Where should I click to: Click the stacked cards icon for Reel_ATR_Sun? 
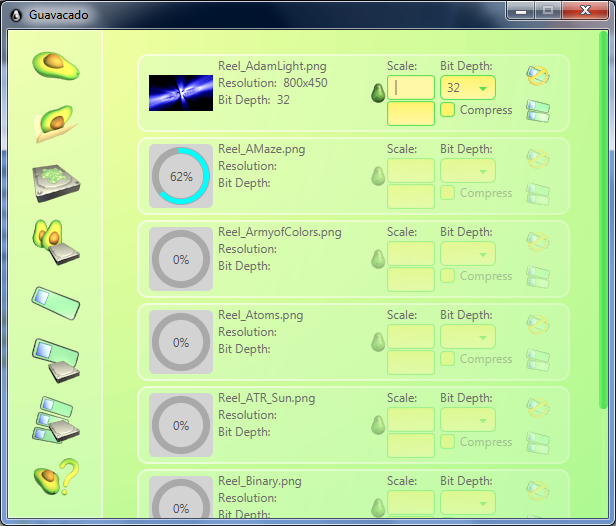(x=538, y=443)
